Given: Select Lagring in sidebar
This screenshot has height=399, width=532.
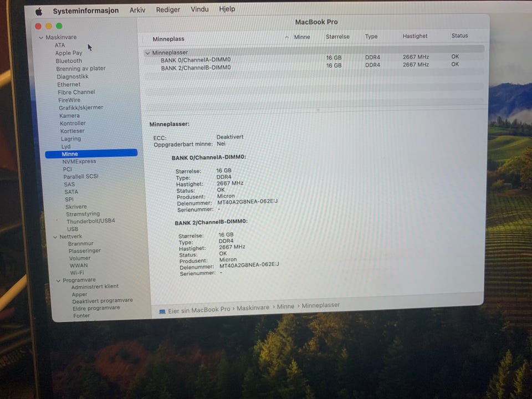Looking at the screenshot, I should pos(71,139).
